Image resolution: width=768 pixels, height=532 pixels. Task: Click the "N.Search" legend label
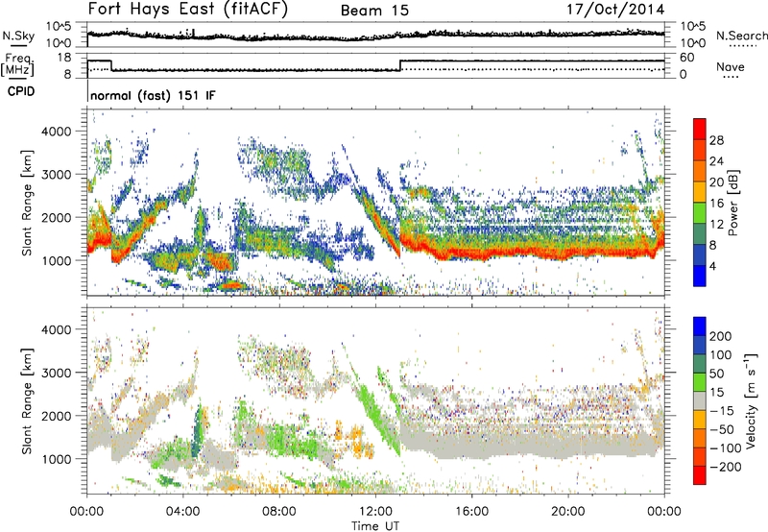click(742, 36)
